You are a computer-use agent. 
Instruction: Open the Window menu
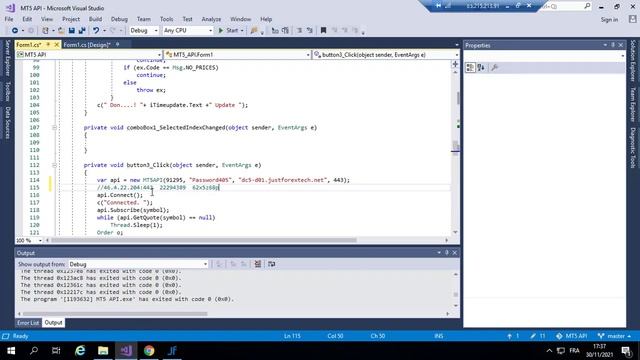coord(240,19)
